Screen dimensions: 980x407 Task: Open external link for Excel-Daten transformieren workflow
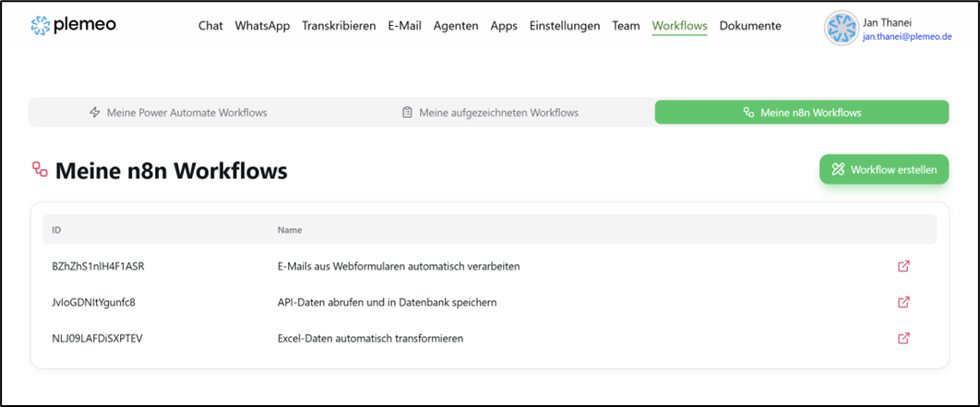(x=903, y=339)
